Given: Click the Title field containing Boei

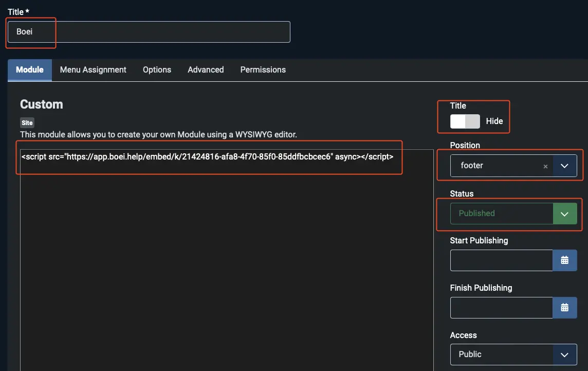Looking at the screenshot, I should click(x=149, y=32).
